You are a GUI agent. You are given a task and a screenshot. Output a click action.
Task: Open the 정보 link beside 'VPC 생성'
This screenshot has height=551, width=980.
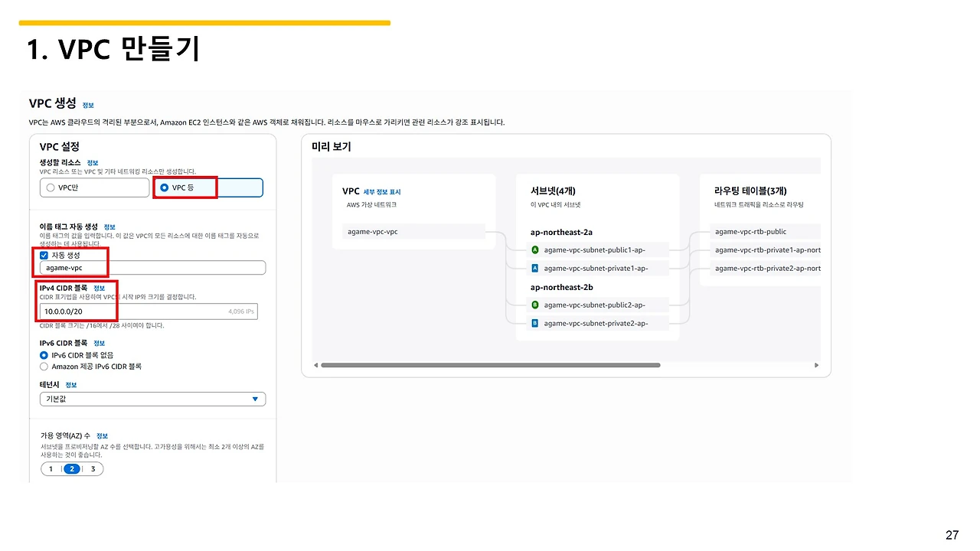(88, 105)
